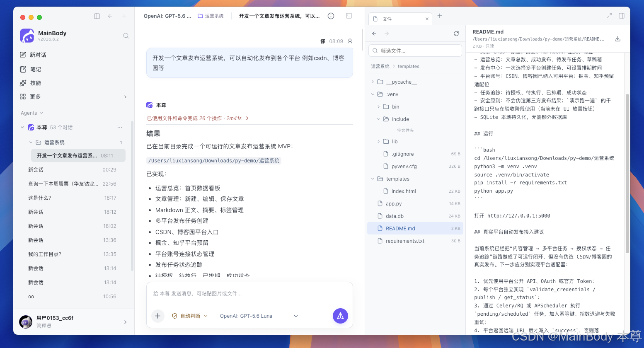Image resolution: width=644 pixels, height=348 pixels.
Task: Click the templates breadcrumb item
Action: coord(409,66)
